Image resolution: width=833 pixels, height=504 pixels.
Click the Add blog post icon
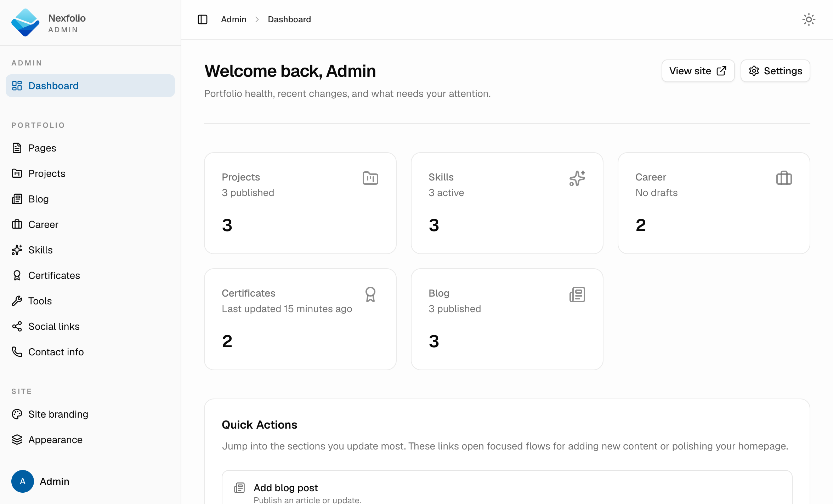tap(239, 488)
